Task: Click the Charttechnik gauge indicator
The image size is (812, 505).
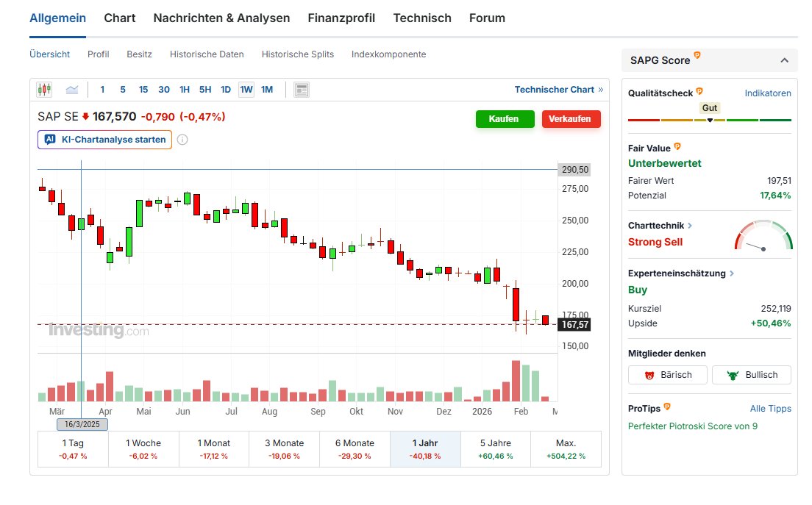Action: coord(763,236)
